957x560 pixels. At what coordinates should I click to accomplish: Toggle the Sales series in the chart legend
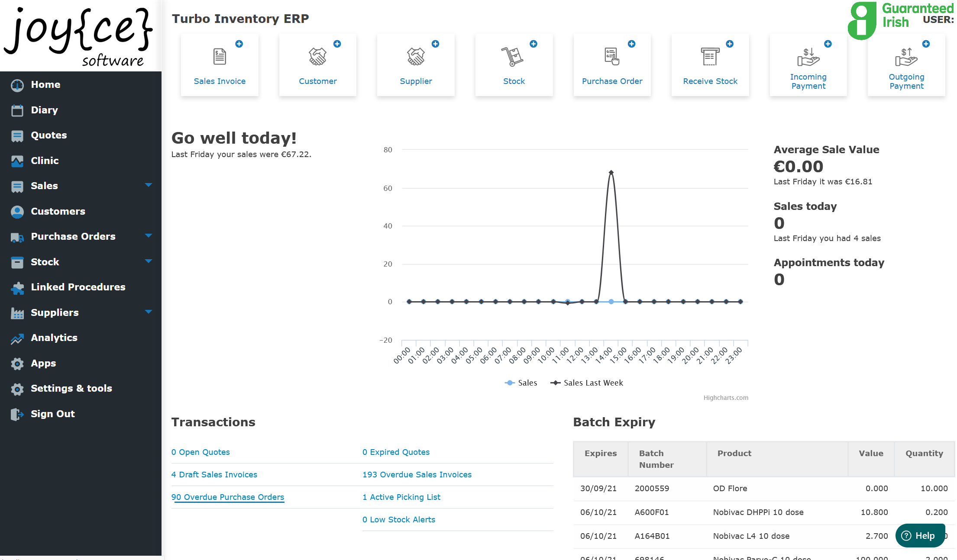coord(521,383)
